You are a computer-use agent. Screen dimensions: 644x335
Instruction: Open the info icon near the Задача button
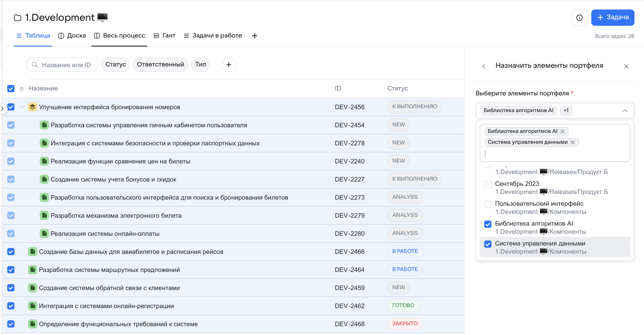pyautogui.click(x=580, y=17)
